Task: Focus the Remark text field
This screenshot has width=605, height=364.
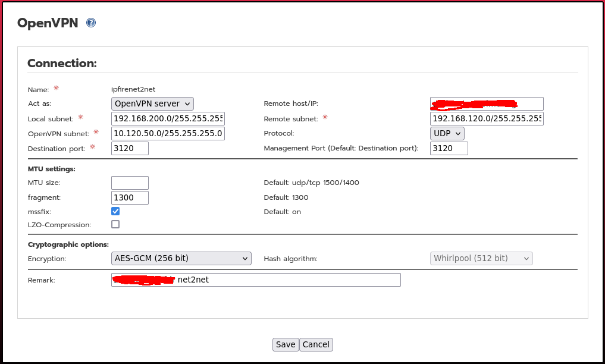Action: pos(256,280)
